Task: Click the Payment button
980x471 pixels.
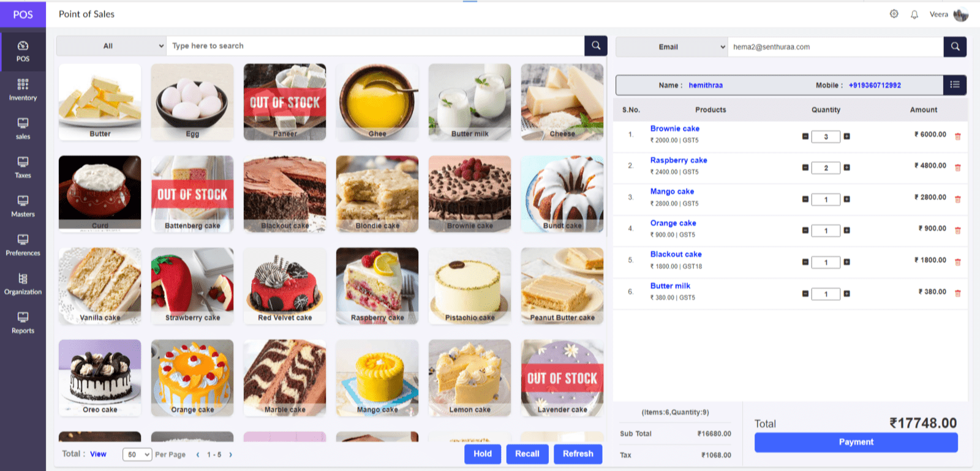Action: (x=856, y=442)
